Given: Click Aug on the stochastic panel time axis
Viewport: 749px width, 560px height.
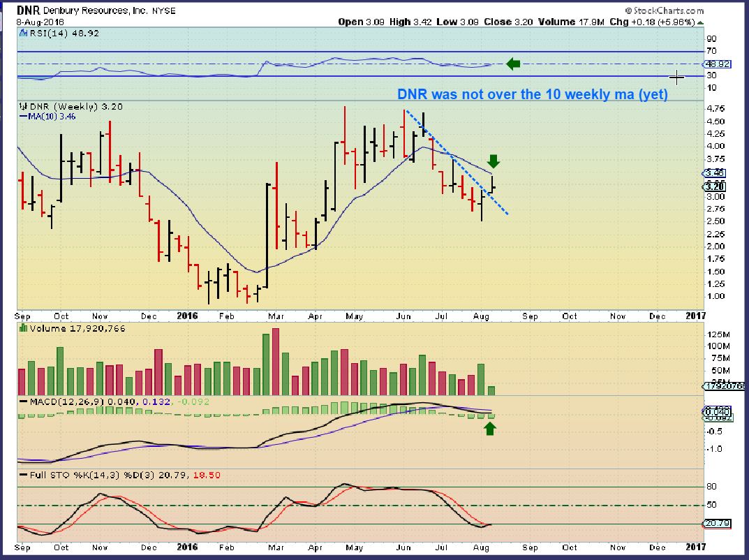Looking at the screenshot, I should [x=481, y=547].
